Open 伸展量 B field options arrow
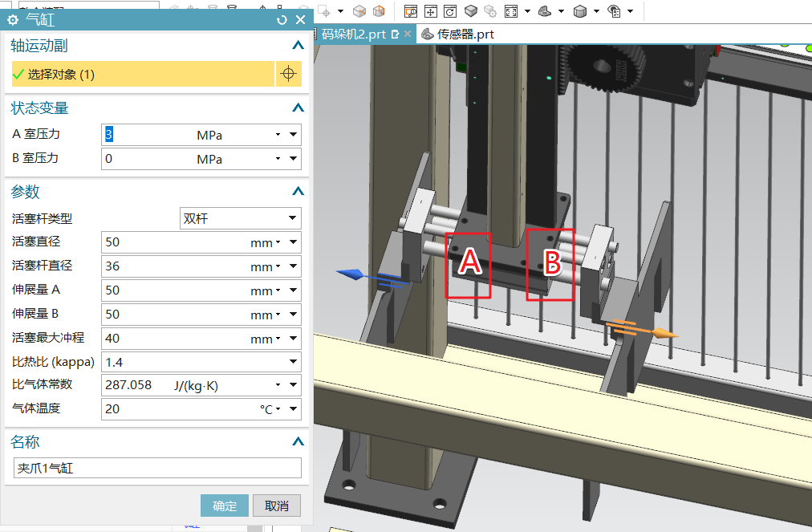This screenshot has width=812, height=532. [x=293, y=315]
